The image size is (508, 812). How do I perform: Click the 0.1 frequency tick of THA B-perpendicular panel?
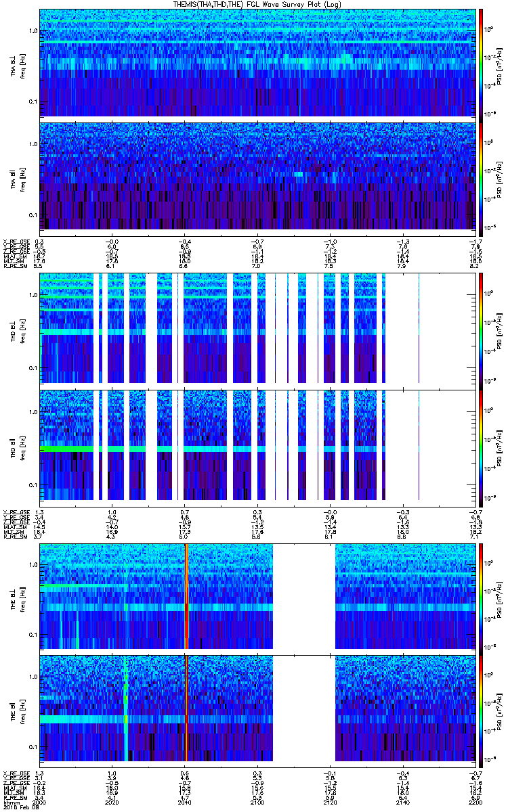[x=33, y=101]
